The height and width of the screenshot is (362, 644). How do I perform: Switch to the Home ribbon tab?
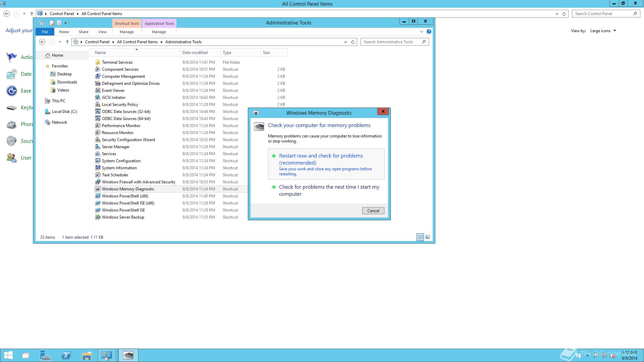(64, 32)
